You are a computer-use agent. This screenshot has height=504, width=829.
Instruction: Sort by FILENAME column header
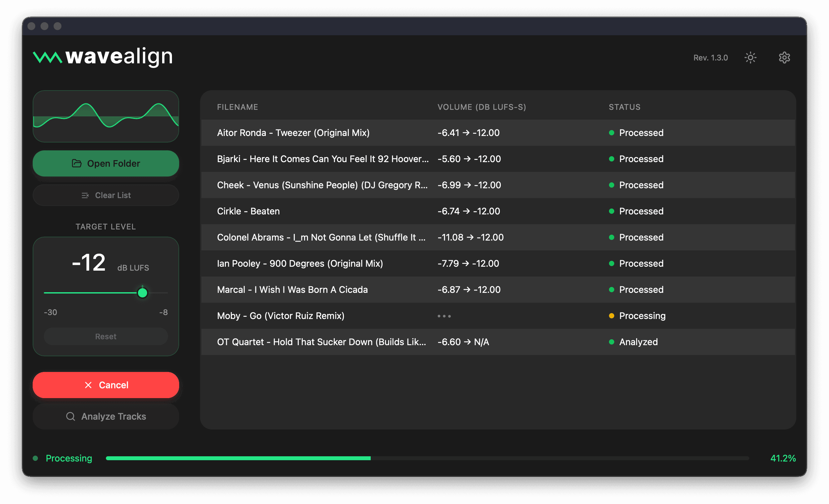tap(238, 107)
